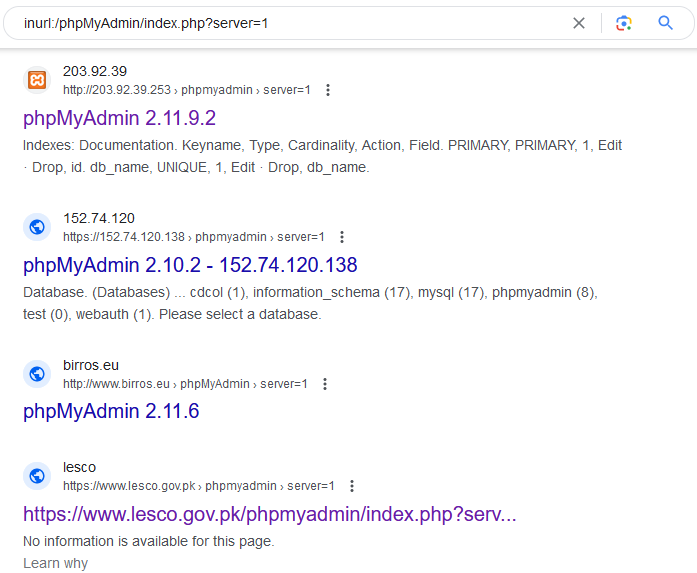Click the www.lesco.gov.pk URL breadcrumb

(x=132, y=486)
